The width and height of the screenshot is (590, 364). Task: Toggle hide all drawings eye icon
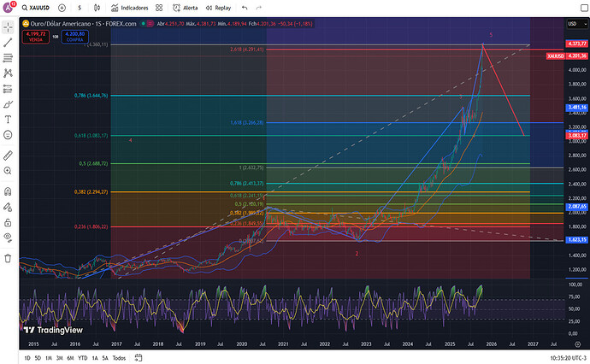click(x=8, y=237)
